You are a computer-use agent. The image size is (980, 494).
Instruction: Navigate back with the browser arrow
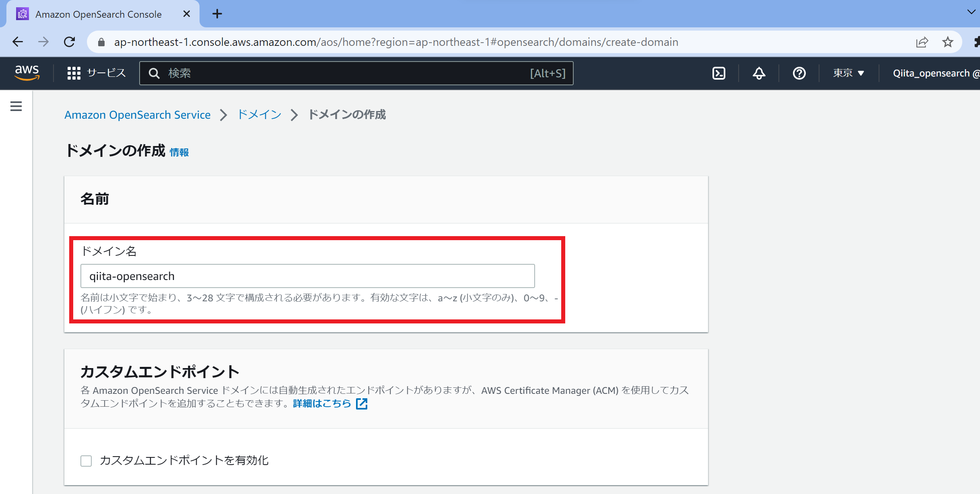click(x=17, y=42)
